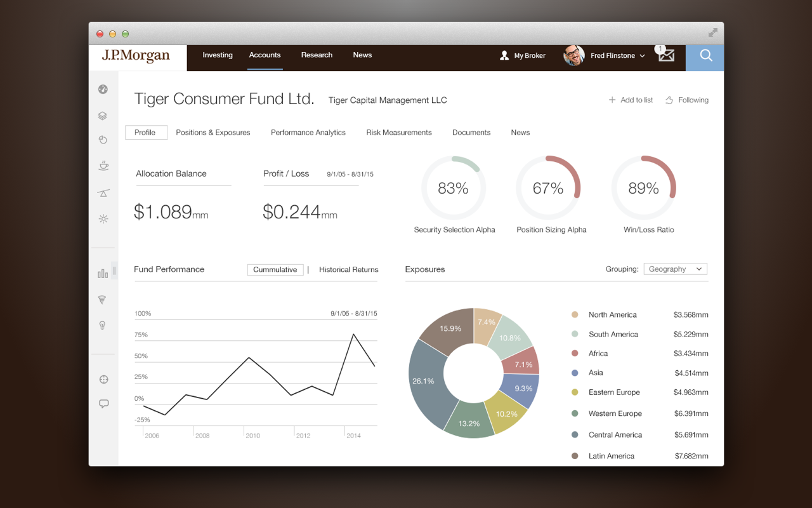812x508 pixels.
Task: Click the globe icon in the sidebar
Action: [103, 90]
